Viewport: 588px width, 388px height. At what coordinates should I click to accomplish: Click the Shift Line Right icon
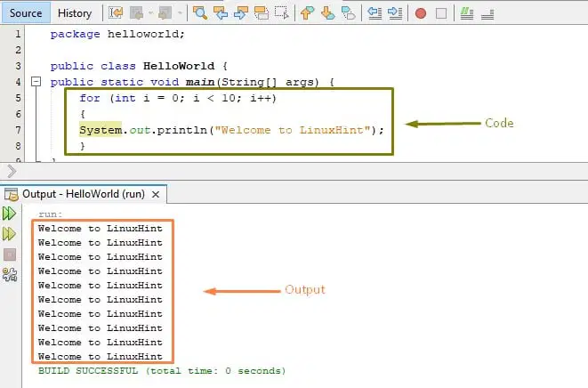click(395, 13)
